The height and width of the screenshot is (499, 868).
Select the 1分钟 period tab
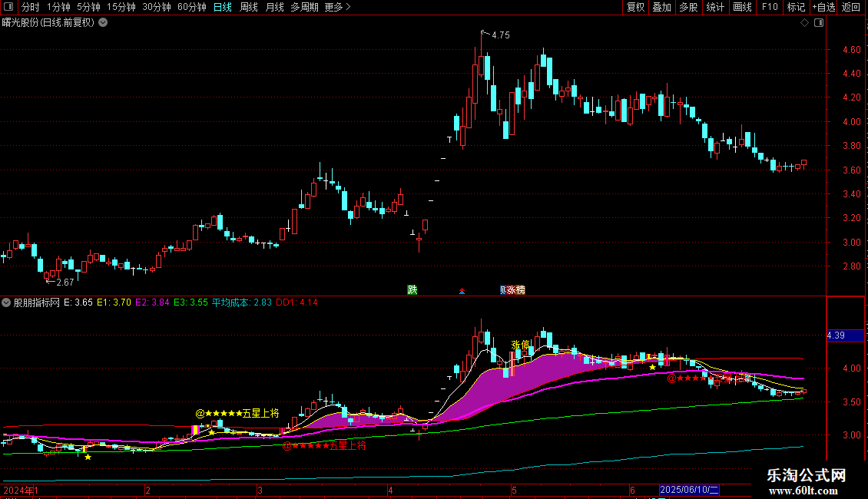58,7
